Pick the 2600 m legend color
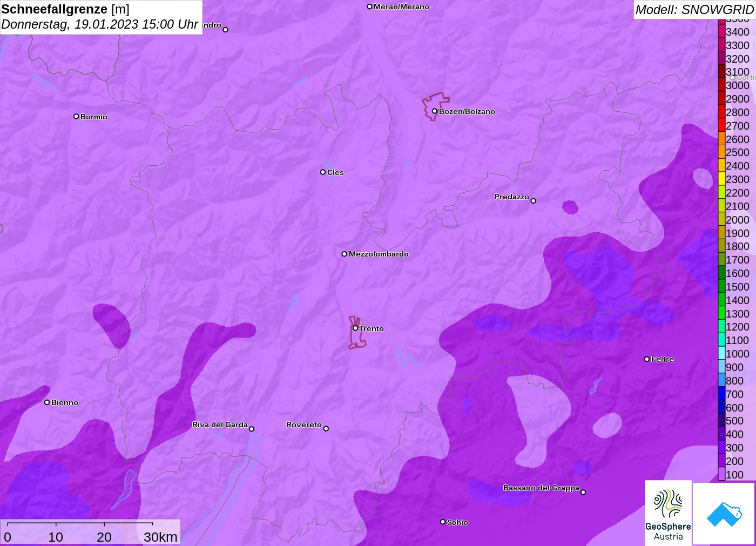Viewport: 756px width, 546px height. [x=721, y=139]
